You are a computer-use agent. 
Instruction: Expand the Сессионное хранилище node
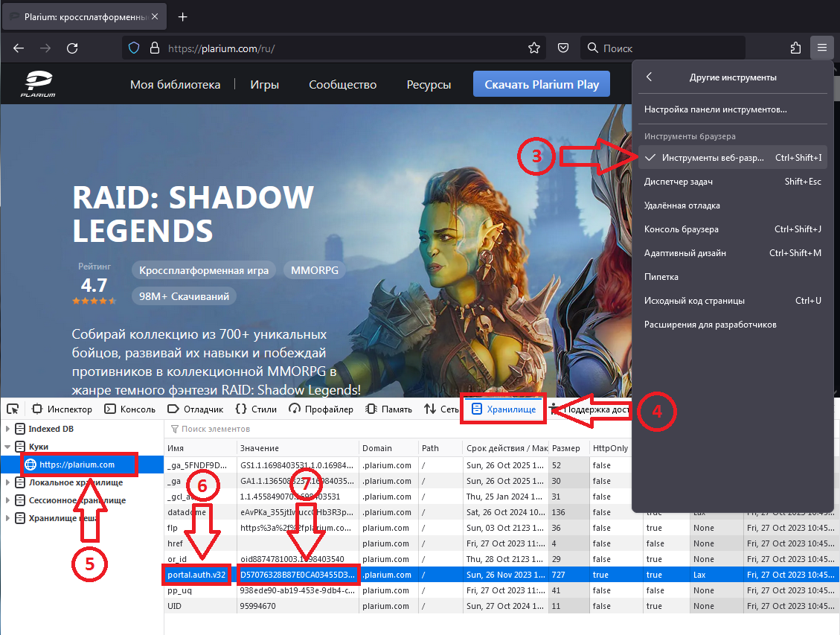[7, 500]
